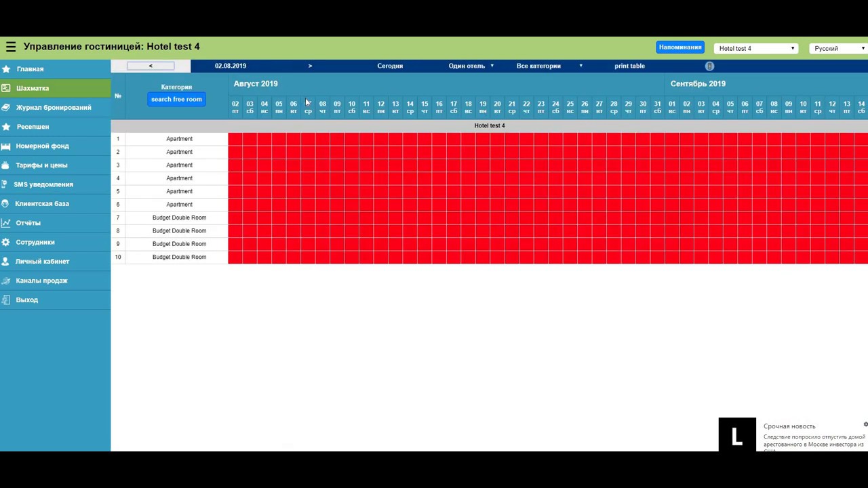Go to the Ресепшен section
Screen dimensions: 868x488
pyautogui.click(x=55, y=127)
